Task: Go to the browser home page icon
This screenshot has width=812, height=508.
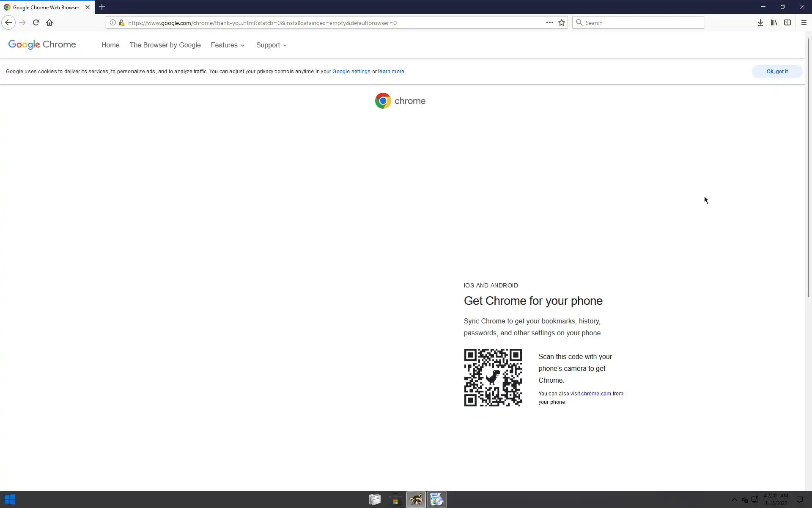Action: (49, 23)
